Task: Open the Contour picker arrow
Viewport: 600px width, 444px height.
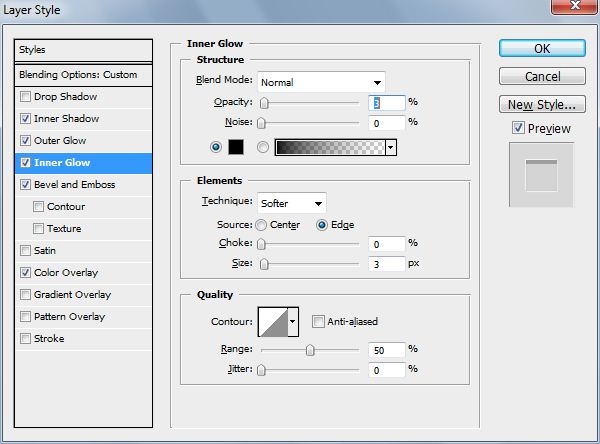Action: (293, 322)
